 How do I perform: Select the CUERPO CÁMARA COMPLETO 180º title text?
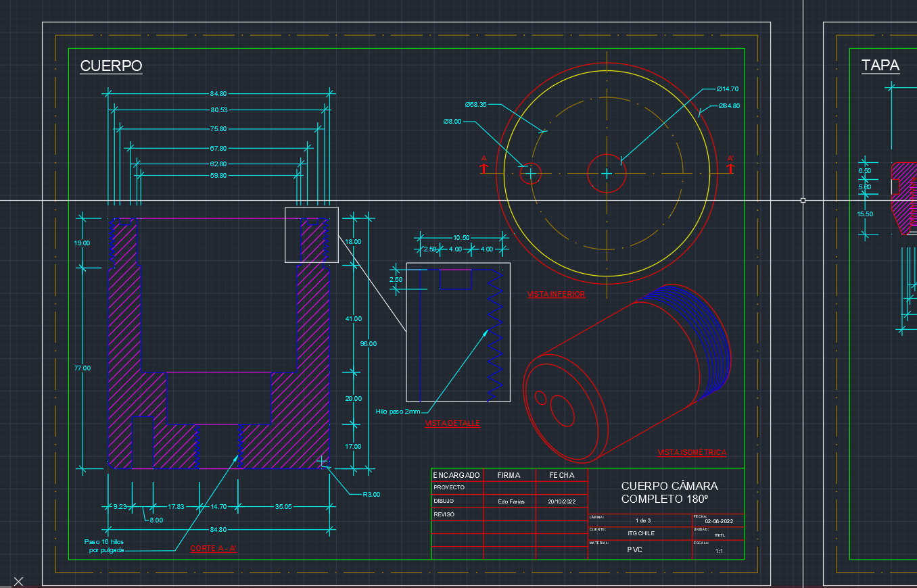point(669,492)
